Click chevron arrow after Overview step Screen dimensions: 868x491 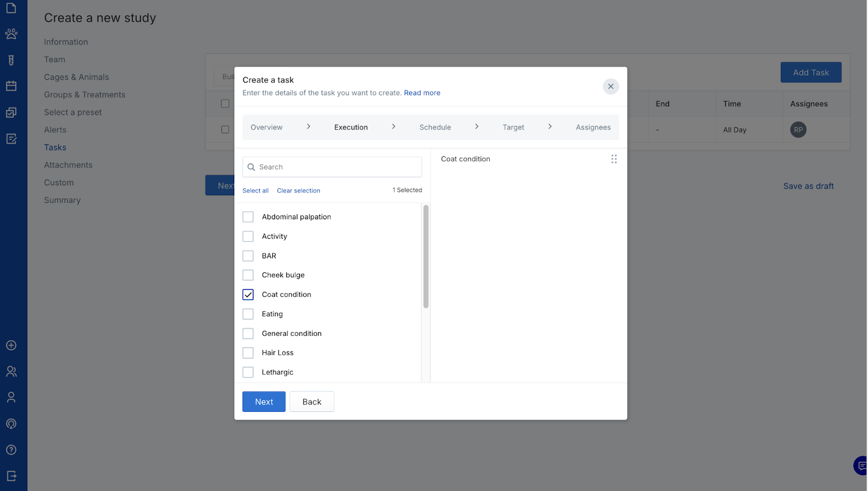[309, 126]
